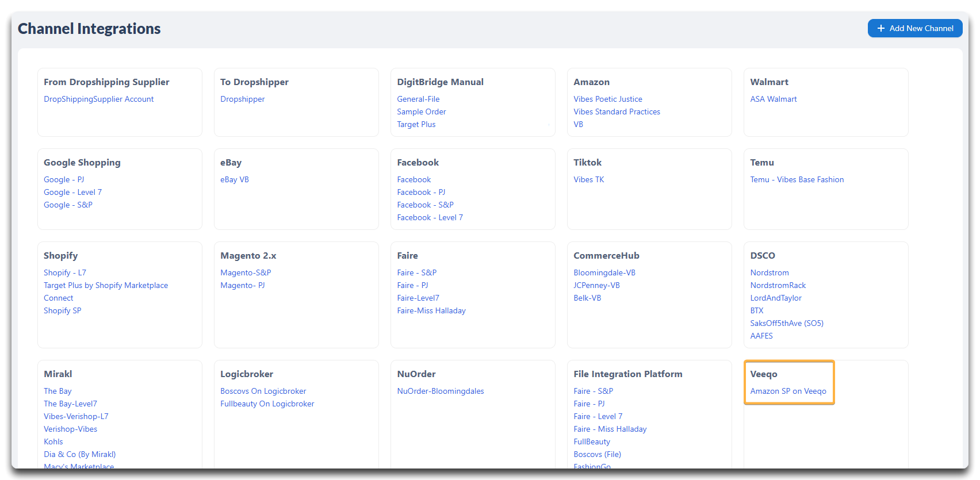Open Faire - PJ in File Integration Platform
This screenshot has width=980, height=480.
(589, 404)
